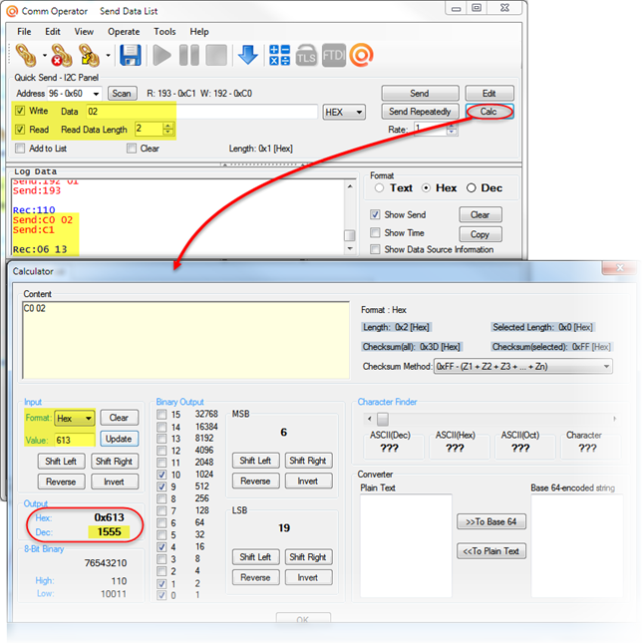Open the View menu
This screenshot has width=644, height=644.
84,32
